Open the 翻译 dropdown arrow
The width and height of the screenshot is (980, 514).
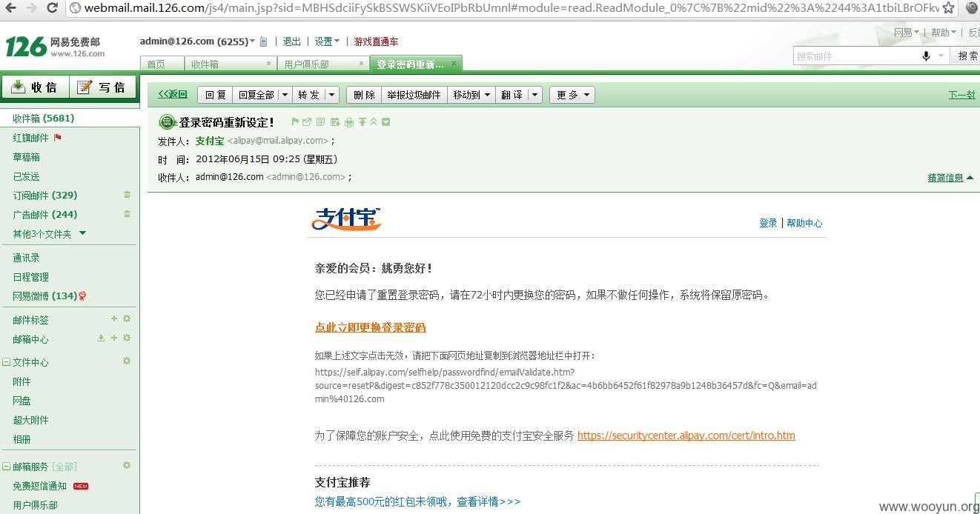[x=535, y=95]
